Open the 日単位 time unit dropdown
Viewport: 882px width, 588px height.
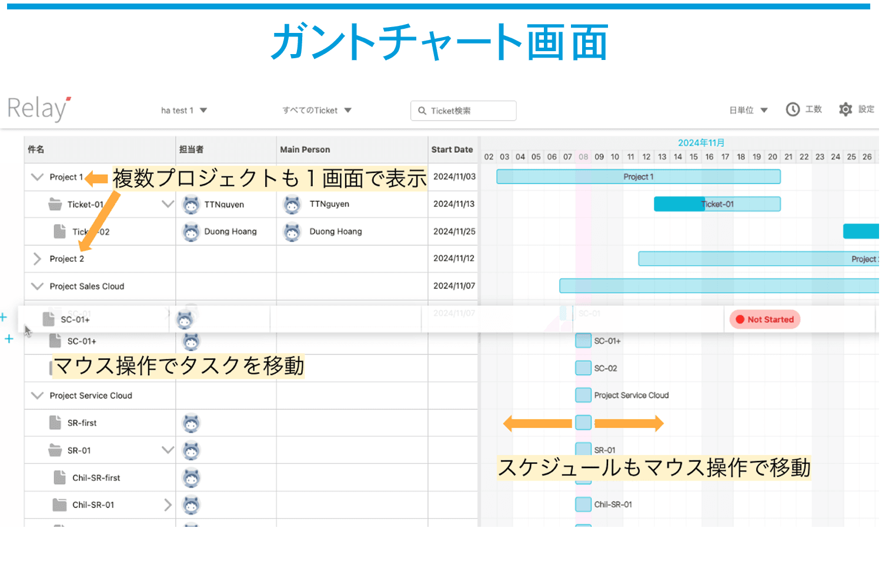point(748,111)
